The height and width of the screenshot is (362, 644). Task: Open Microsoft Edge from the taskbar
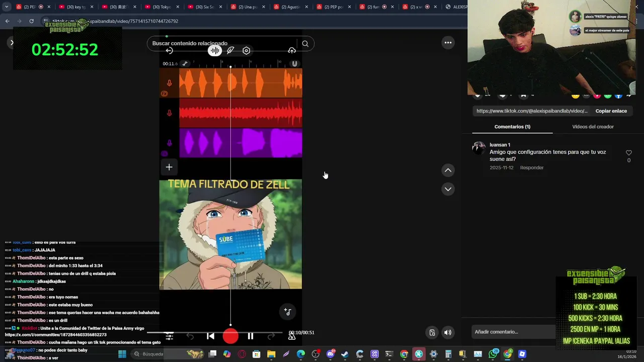click(x=300, y=354)
